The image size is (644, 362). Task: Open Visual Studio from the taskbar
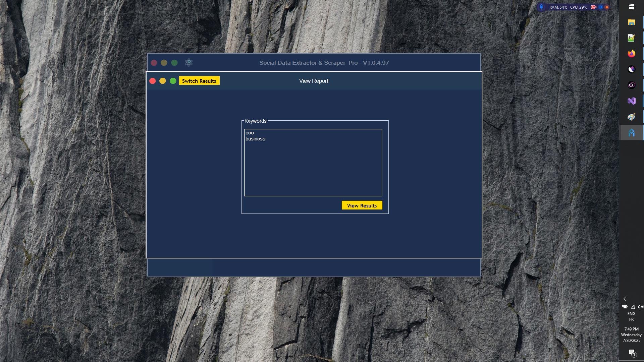[632, 101]
